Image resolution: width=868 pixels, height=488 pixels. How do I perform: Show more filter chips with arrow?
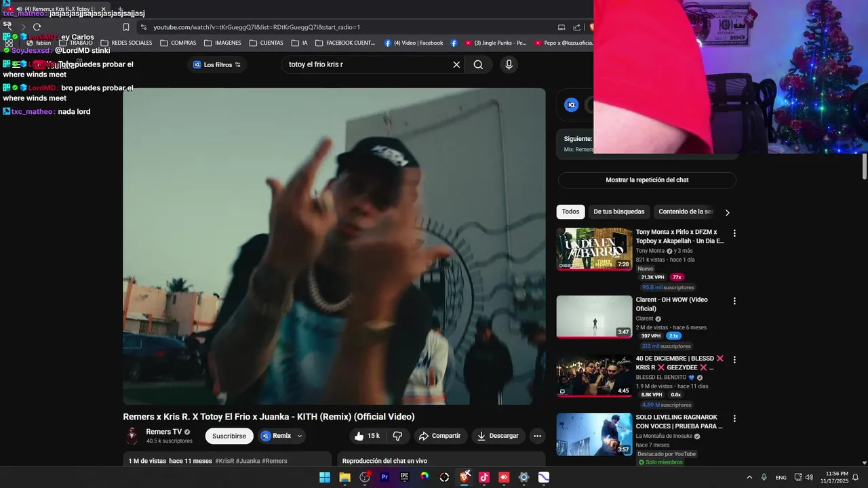[x=727, y=212]
